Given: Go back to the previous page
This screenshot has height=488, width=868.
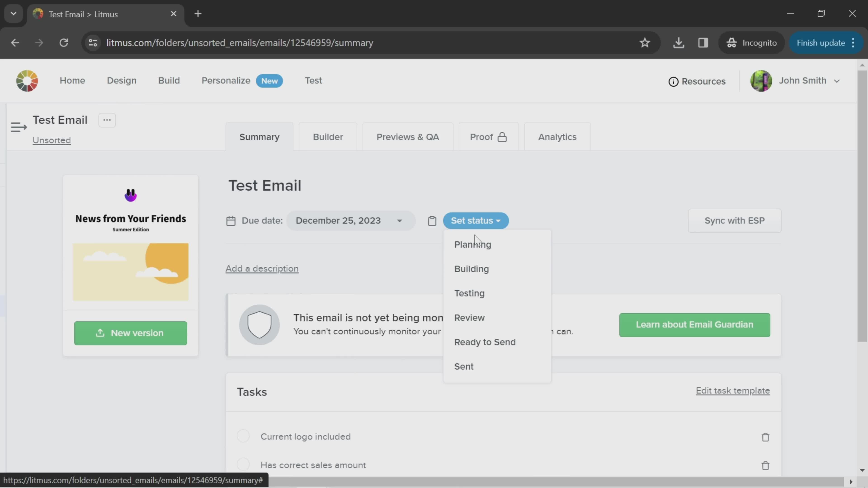Looking at the screenshot, I should click(15, 43).
